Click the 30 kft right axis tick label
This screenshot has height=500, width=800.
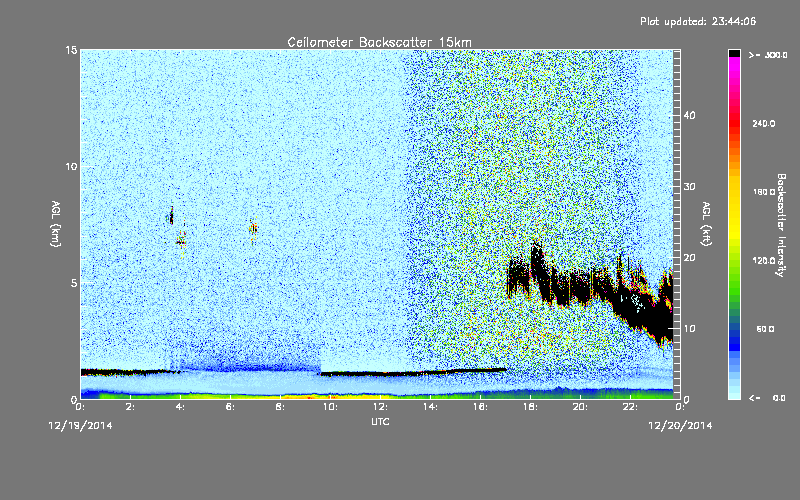pos(689,187)
